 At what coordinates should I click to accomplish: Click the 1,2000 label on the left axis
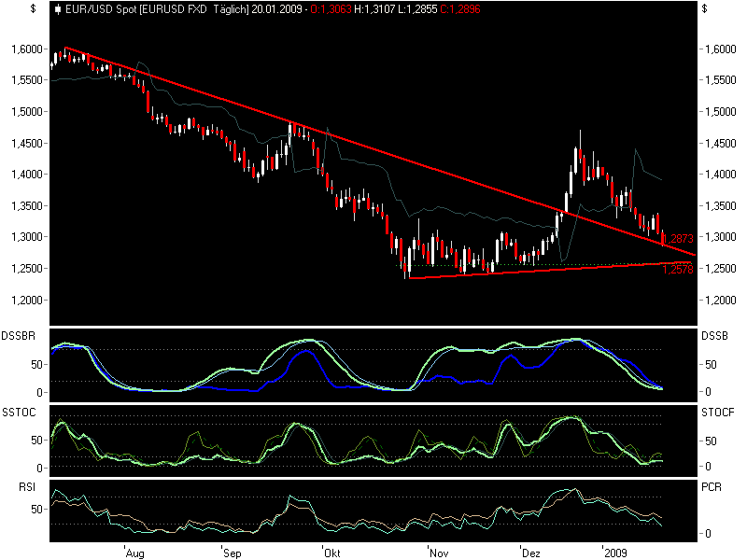[x=27, y=300]
